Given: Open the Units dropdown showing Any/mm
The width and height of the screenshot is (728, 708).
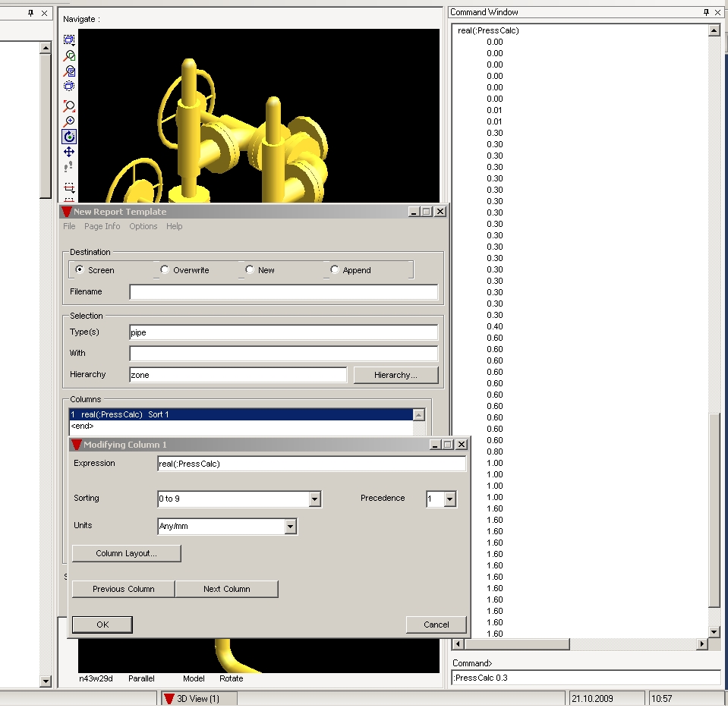Looking at the screenshot, I should tap(291, 527).
